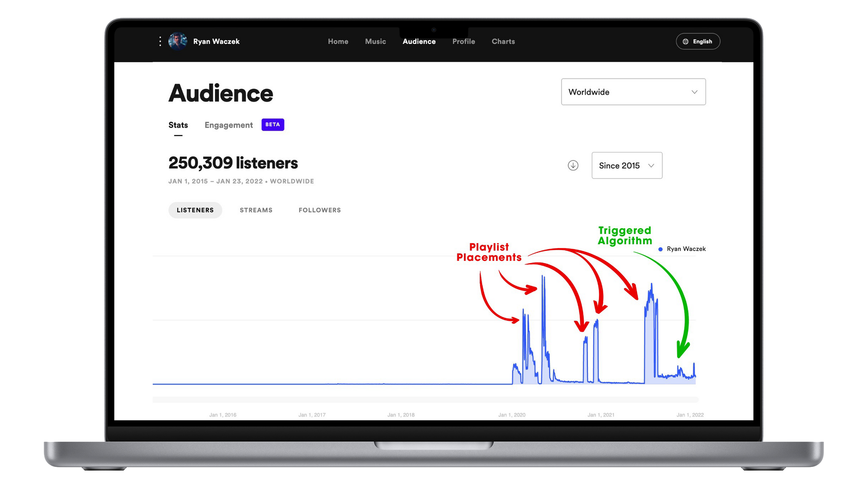Click the download data arrow icon

click(573, 165)
